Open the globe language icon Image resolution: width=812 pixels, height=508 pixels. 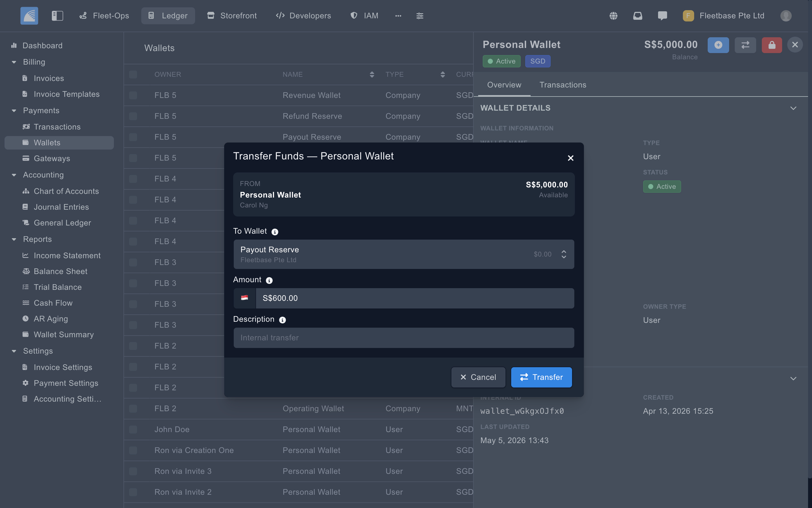[x=613, y=16]
